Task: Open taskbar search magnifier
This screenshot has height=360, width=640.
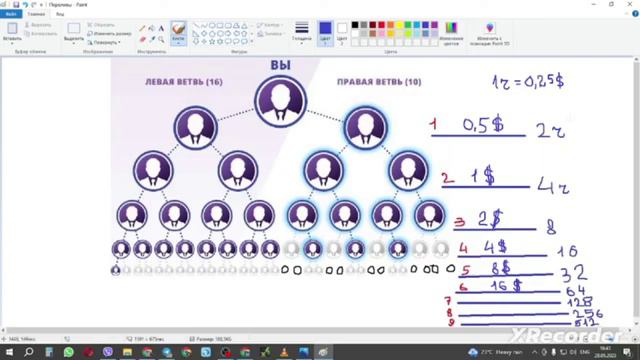Action: (29, 352)
